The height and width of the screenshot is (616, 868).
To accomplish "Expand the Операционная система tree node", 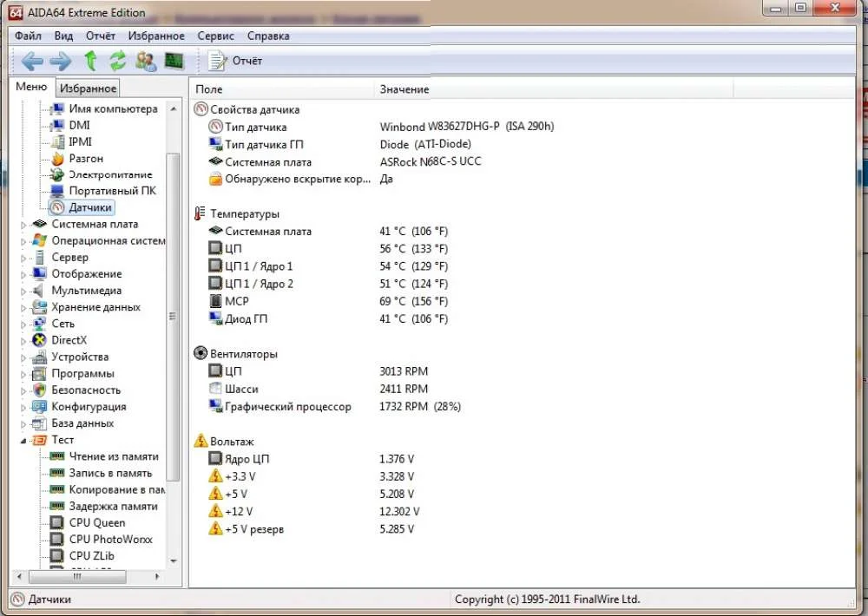I will coord(23,241).
